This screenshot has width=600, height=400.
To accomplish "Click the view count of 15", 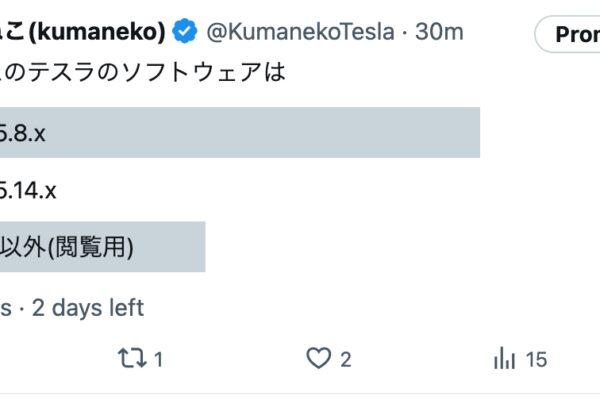I will (x=537, y=359).
